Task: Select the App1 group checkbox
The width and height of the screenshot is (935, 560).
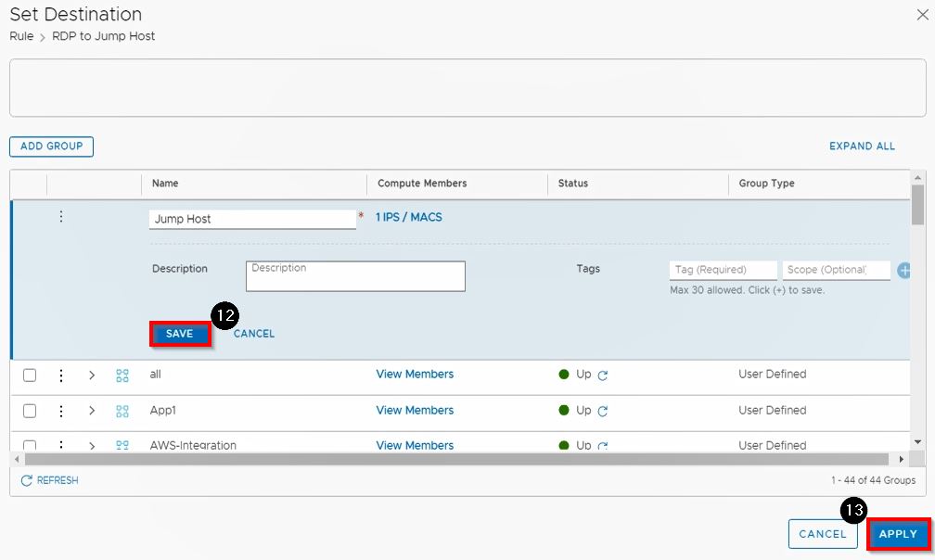Action: tap(30, 411)
